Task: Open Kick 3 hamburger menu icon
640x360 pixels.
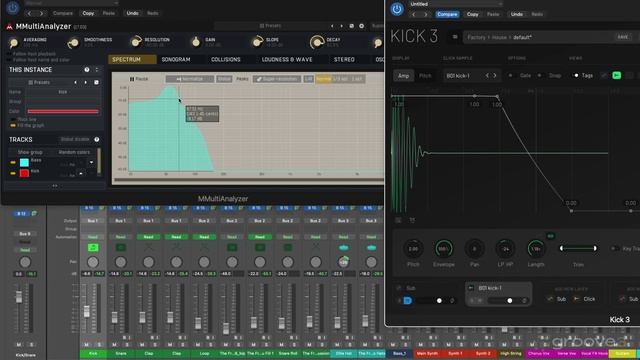Action: pos(455,37)
